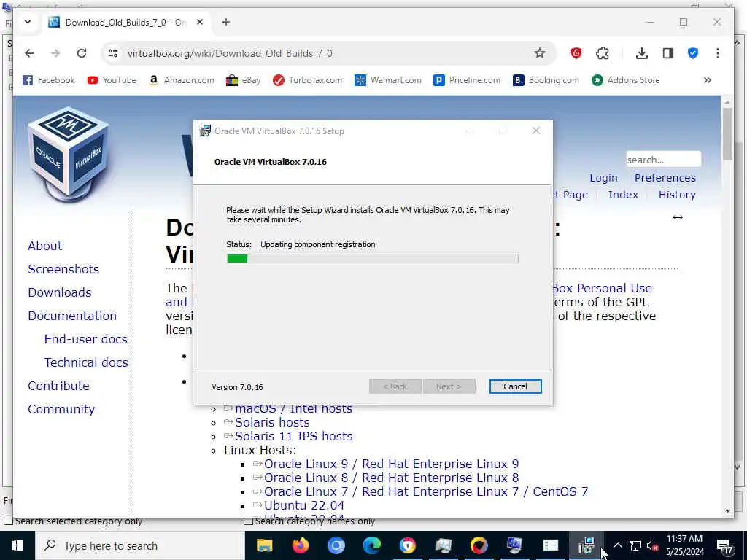Go to the Documentation page
747x560 pixels.
[72, 316]
